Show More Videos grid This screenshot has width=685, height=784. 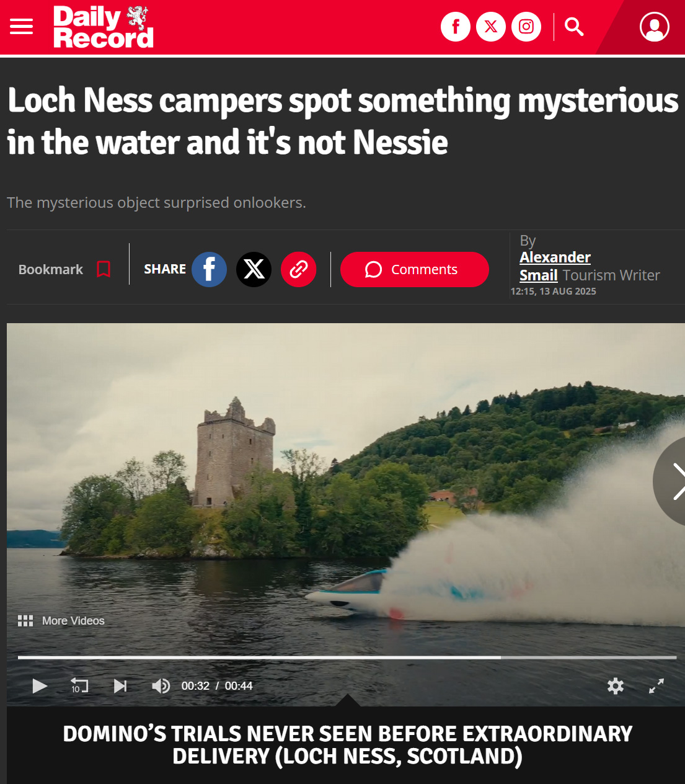point(61,621)
